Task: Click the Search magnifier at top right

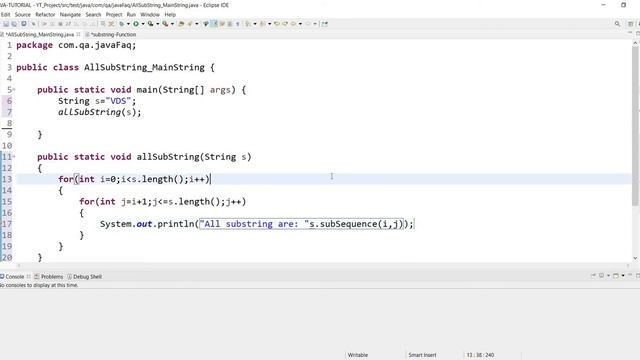Action: (x=617, y=24)
